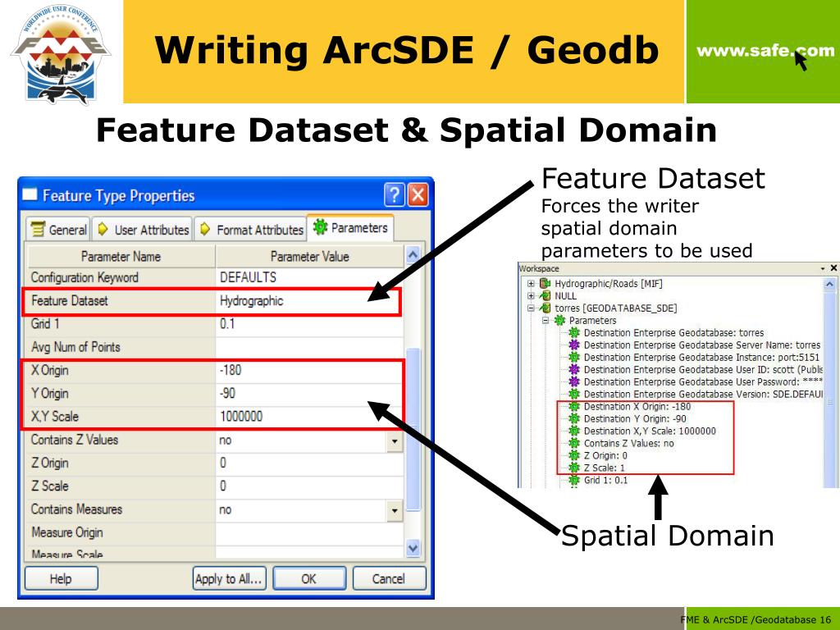Select Destination Enterprise Geodatabase User Password item
This screenshot has width=840, height=630.
point(703,382)
